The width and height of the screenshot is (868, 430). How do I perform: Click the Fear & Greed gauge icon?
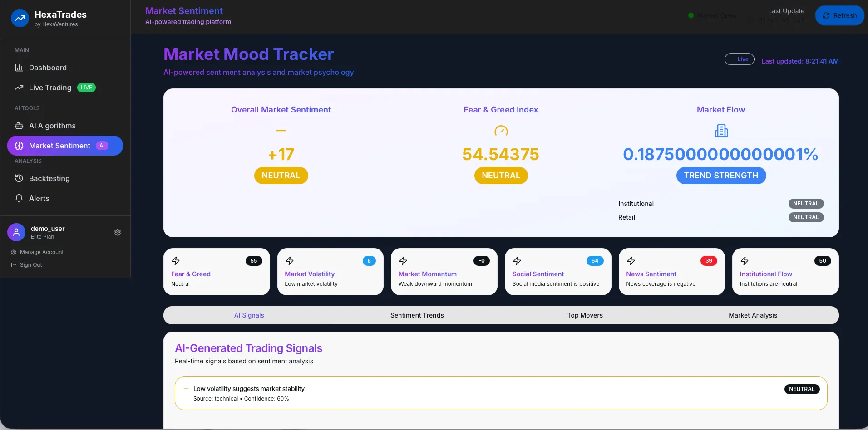(501, 131)
